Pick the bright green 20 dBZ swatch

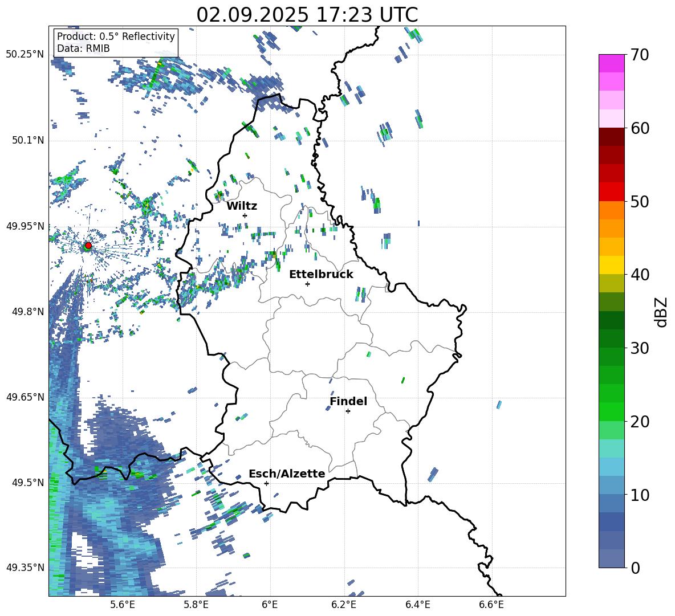[x=611, y=411]
